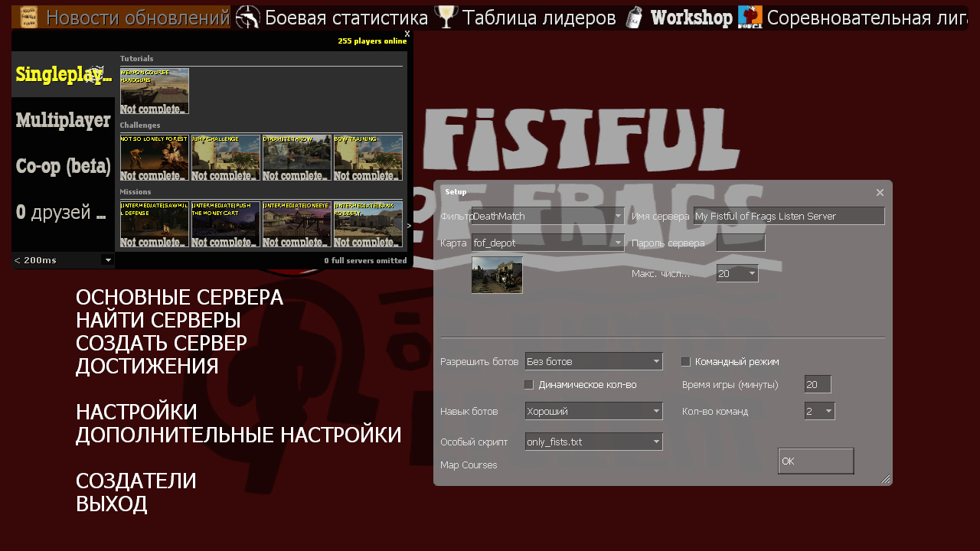
Task: Click СОЗДАТЬ СЕРВЕР menu item
Action: [162, 343]
